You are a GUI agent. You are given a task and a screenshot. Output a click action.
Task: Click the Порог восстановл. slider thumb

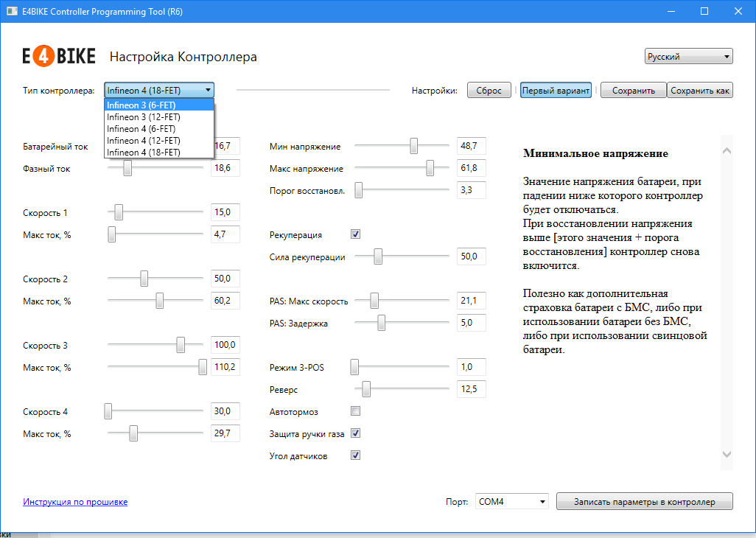359,190
